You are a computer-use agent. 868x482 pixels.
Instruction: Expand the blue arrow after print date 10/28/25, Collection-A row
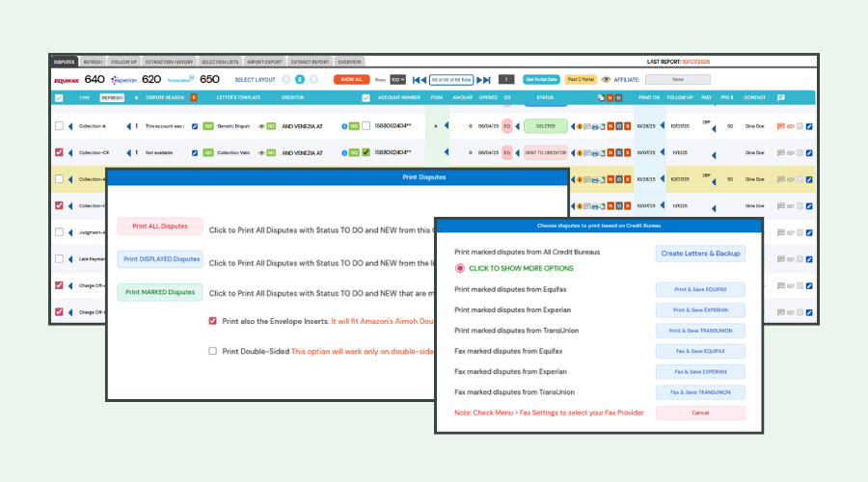tap(663, 125)
